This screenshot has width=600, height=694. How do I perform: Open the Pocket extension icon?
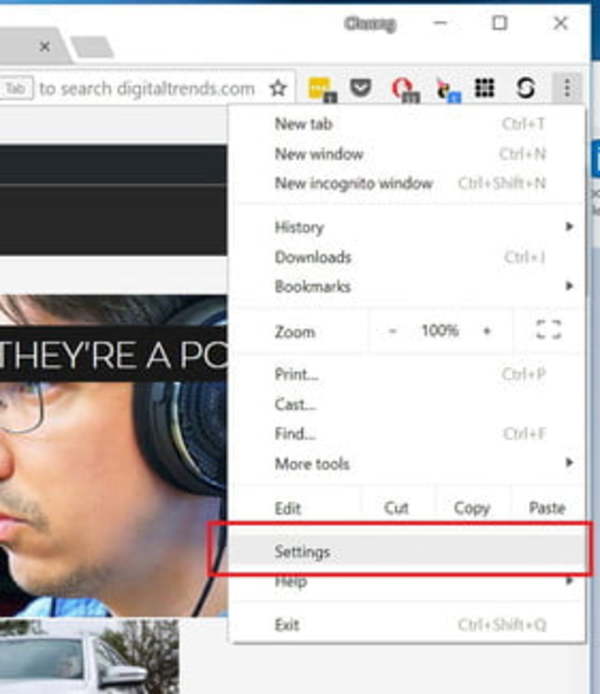tap(361, 88)
